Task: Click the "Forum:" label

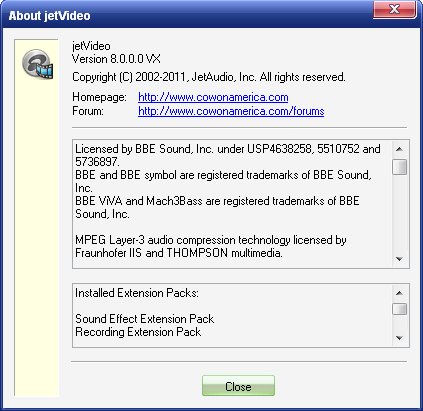Action: point(88,111)
